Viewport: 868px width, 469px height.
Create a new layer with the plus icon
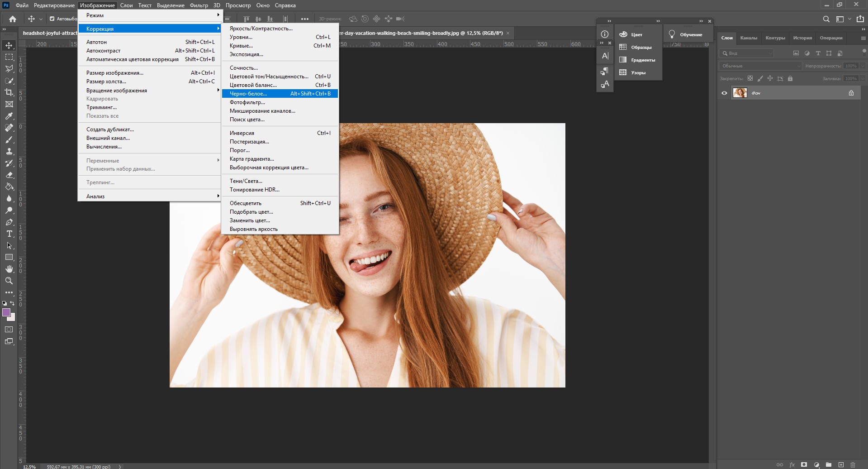841,465
